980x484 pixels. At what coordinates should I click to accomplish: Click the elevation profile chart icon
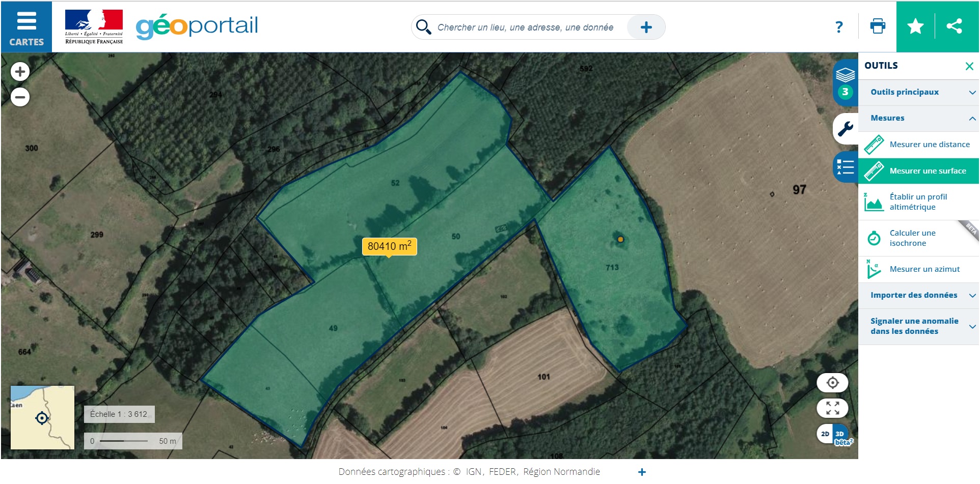(x=874, y=202)
